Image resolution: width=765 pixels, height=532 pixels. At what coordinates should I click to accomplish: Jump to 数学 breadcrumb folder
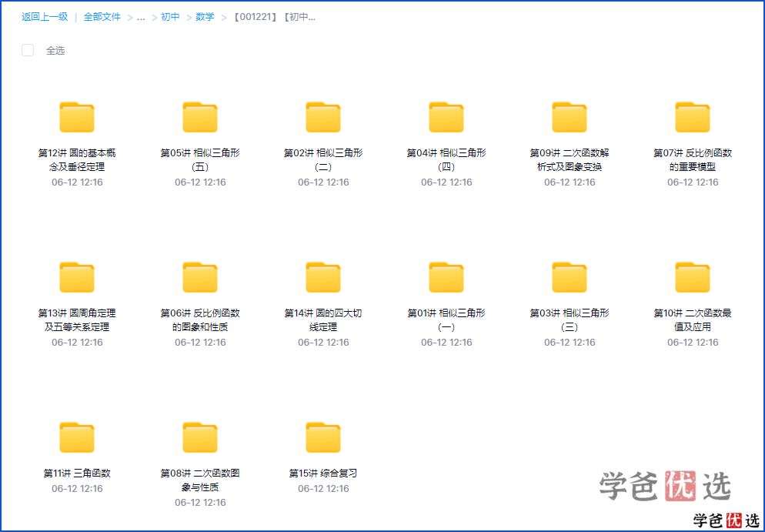click(x=205, y=17)
